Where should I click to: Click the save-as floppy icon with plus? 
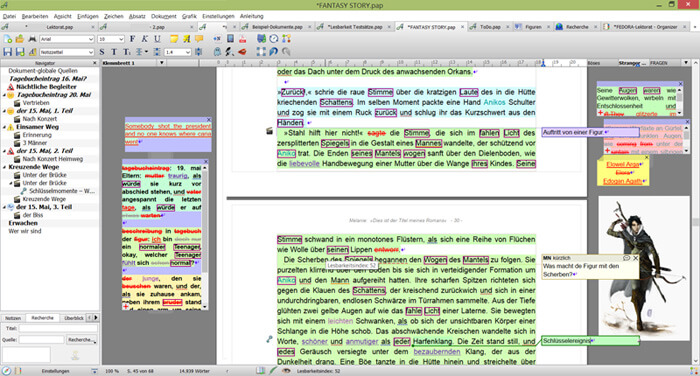(20, 52)
